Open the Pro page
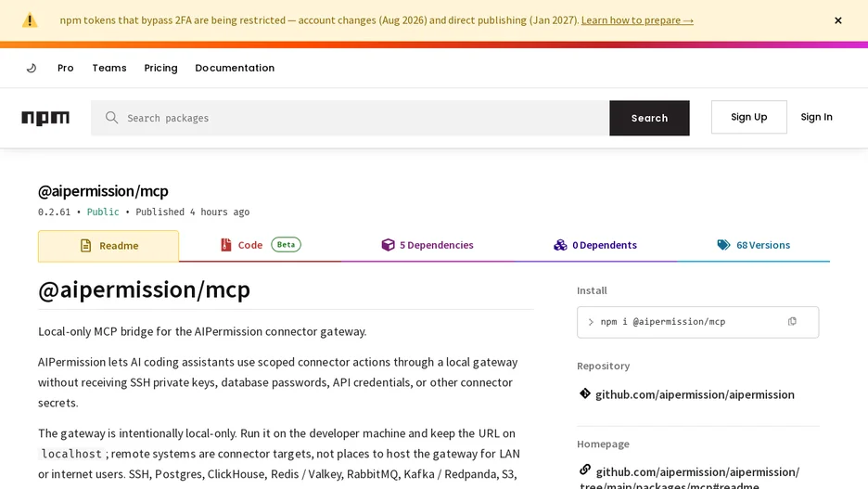This screenshot has height=489, width=868. click(x=65, y=68)
